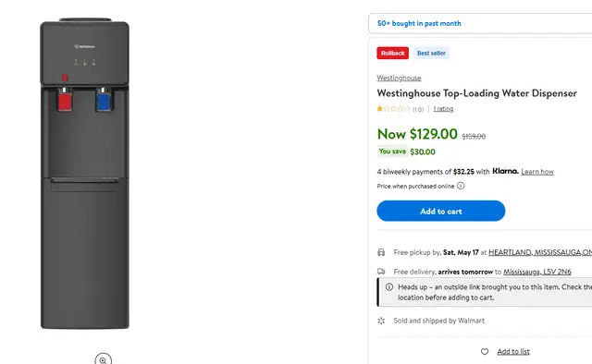592x364 pixels.
Task: Click the Klarna logo
Action: [x=505, y=171]
